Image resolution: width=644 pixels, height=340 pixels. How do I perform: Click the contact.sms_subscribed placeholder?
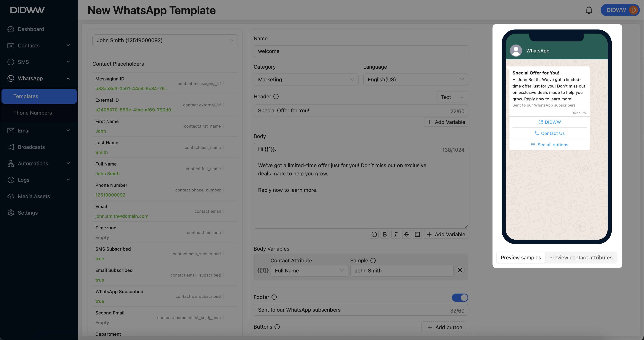tap(197, 254)
